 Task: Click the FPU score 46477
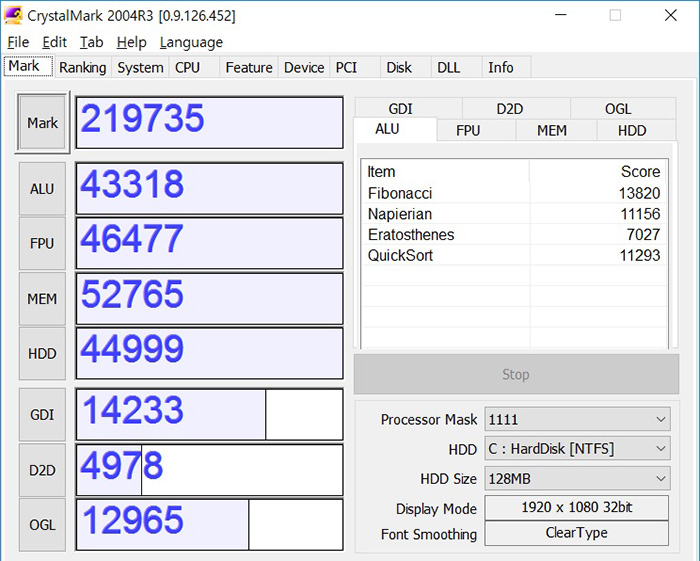[209, 244]
